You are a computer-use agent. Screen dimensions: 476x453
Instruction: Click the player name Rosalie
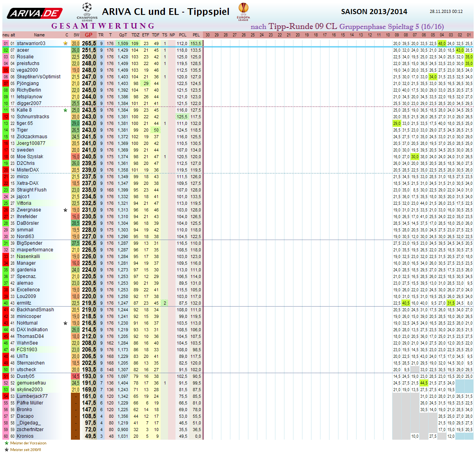25,57
